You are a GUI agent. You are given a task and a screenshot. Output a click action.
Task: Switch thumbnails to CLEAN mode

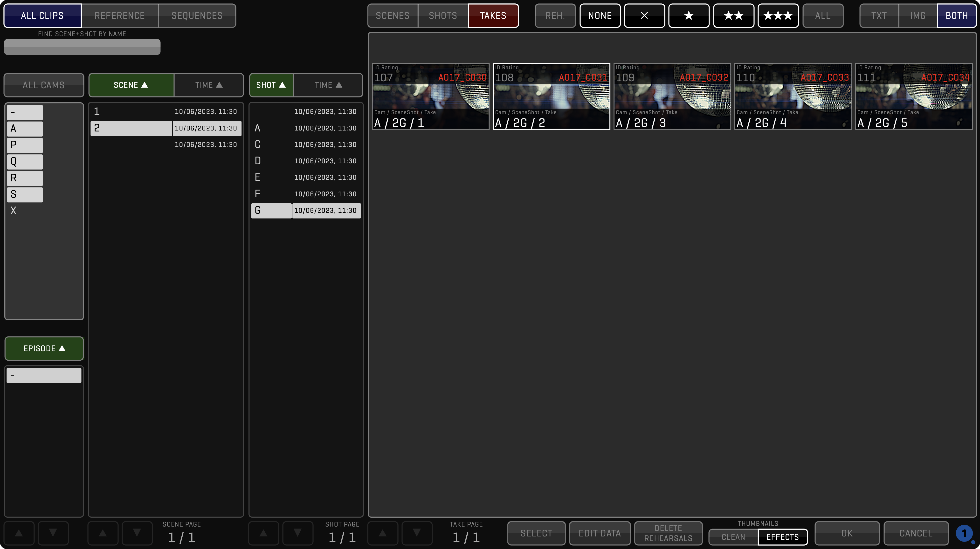(733, 537)
